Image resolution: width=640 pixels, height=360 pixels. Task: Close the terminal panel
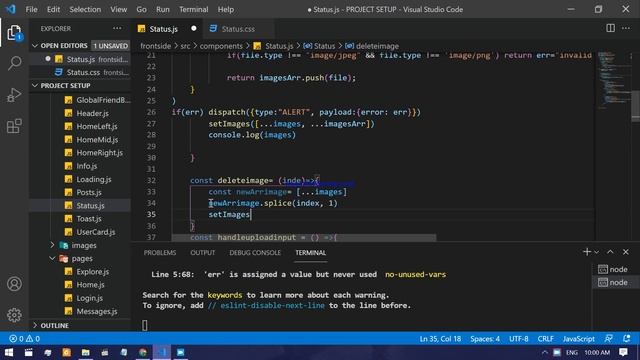tap(626, 252)
